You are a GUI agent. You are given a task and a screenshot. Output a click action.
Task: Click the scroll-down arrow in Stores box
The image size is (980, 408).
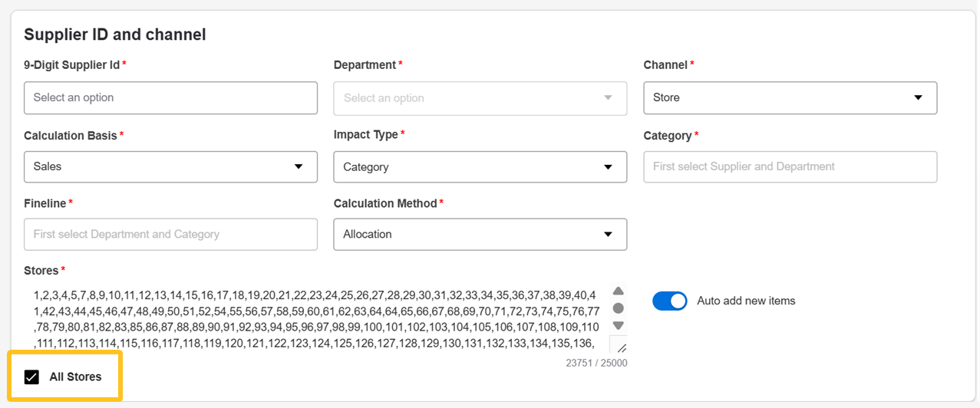point(618,325)
